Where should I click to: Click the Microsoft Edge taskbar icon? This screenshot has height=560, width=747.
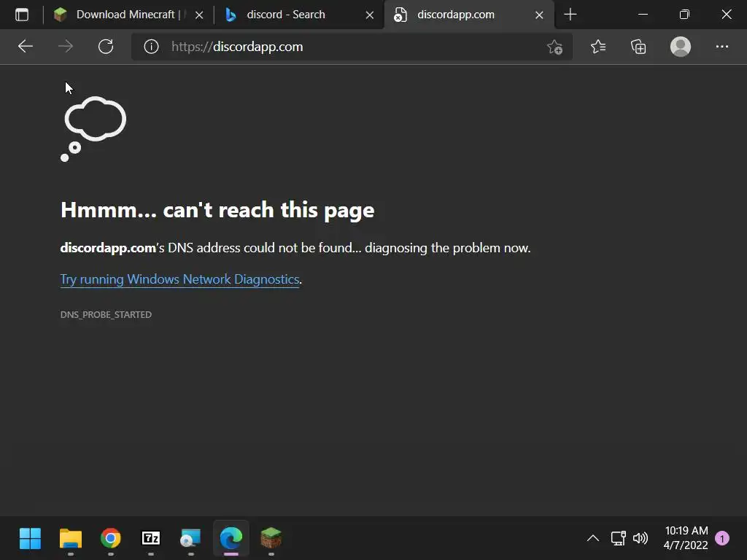pos(231,539)
